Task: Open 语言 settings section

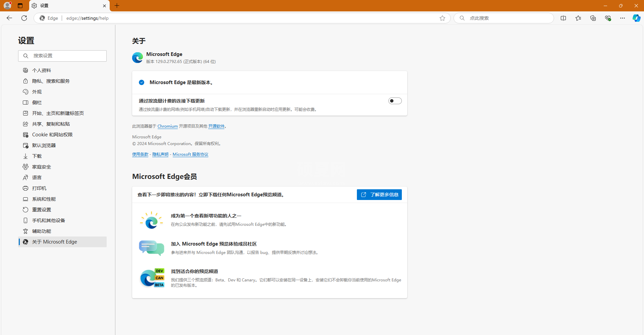Action: pyautogui.click(x=62, y=178)
